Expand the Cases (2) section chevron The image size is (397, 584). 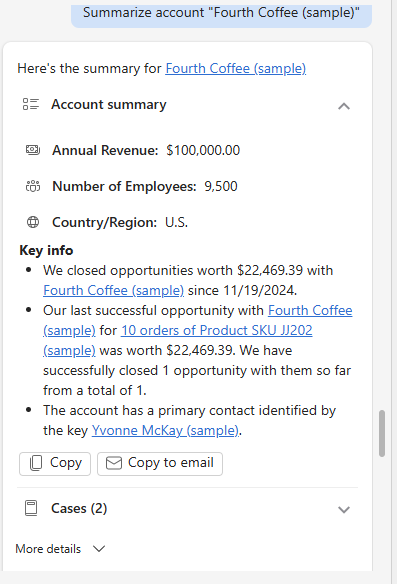(344, 509)
